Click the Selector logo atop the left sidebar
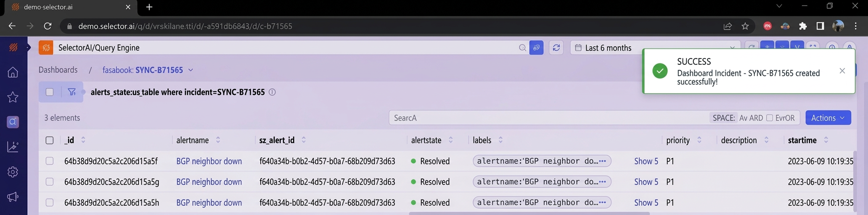The width and height of the screenshot is (868, 215). click(x=13, y=47)
